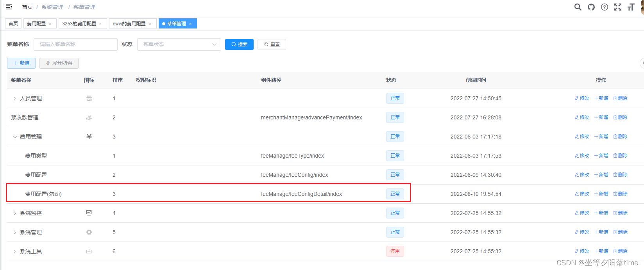Click 正常 status tag in 预收款管理 row

point(395,117)
